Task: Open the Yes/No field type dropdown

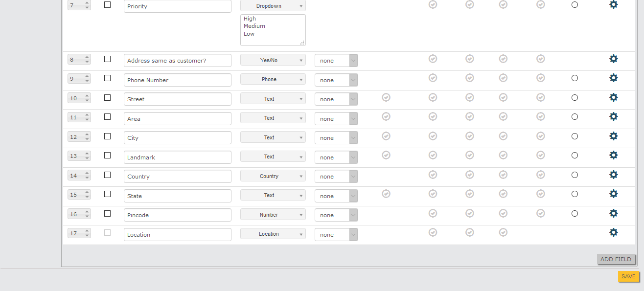Action: pos(273,60)
